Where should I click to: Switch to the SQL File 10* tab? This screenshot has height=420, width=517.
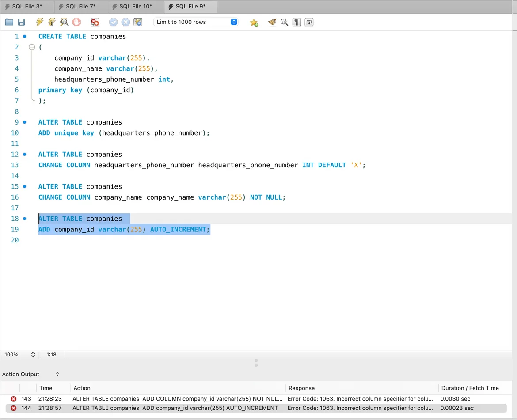click(x=135, y=7)
